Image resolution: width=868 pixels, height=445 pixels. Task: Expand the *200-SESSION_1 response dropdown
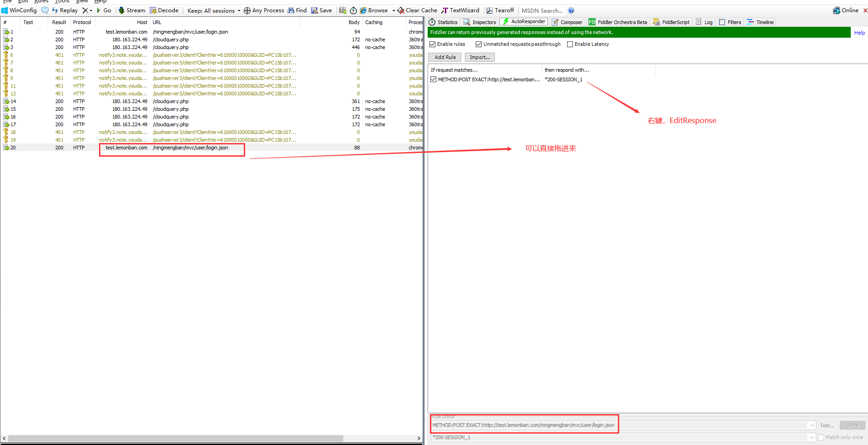click(812, 437)
